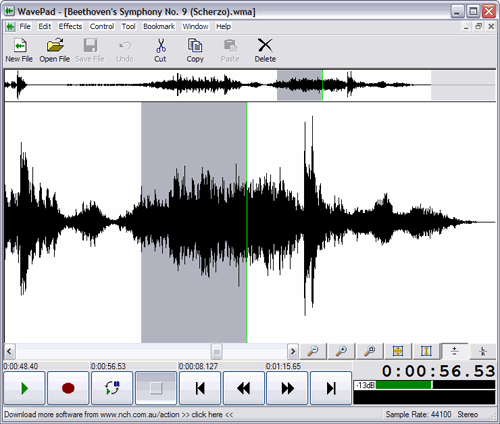Zoom in with plus magnifier icon
The image size is (500, 424).
coord(341,351)
